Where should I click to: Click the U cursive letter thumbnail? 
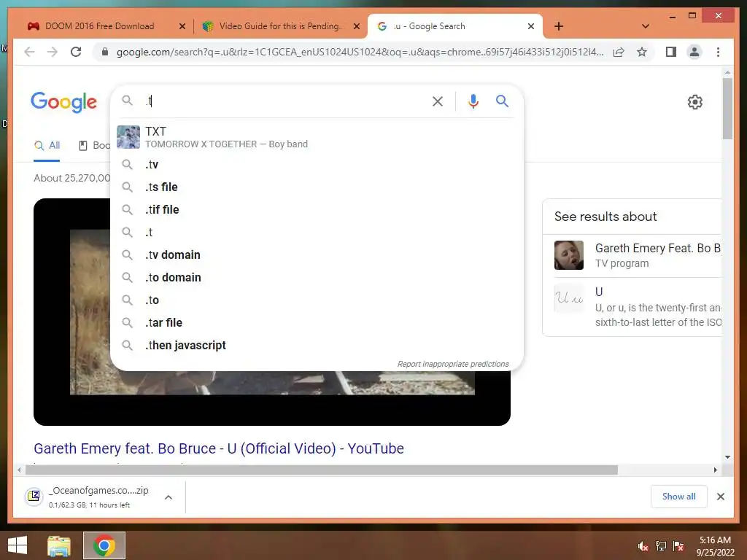[x=569, y=298]
